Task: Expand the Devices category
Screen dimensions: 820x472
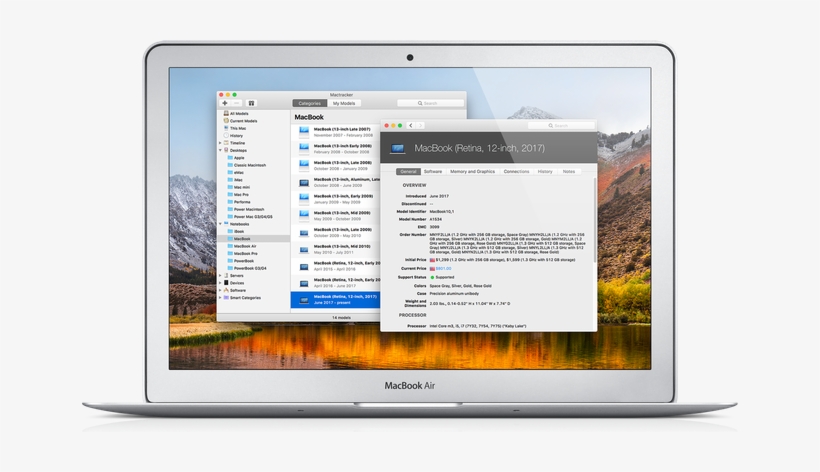Action: point(220,283)
